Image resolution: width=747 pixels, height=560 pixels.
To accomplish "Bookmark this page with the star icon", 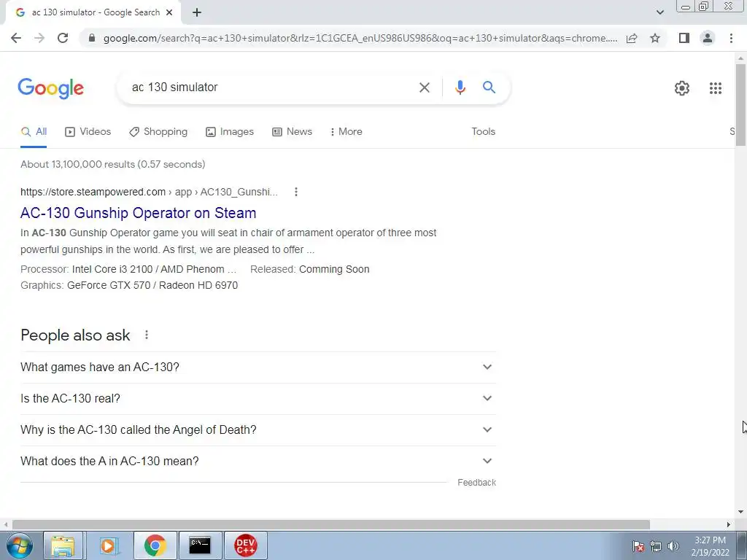I will 655,38.
